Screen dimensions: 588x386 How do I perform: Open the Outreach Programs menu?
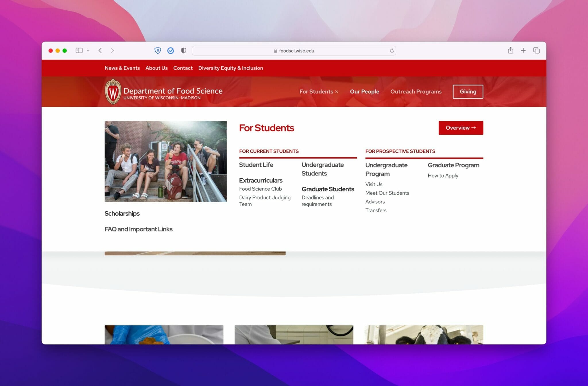coord(416,91)
